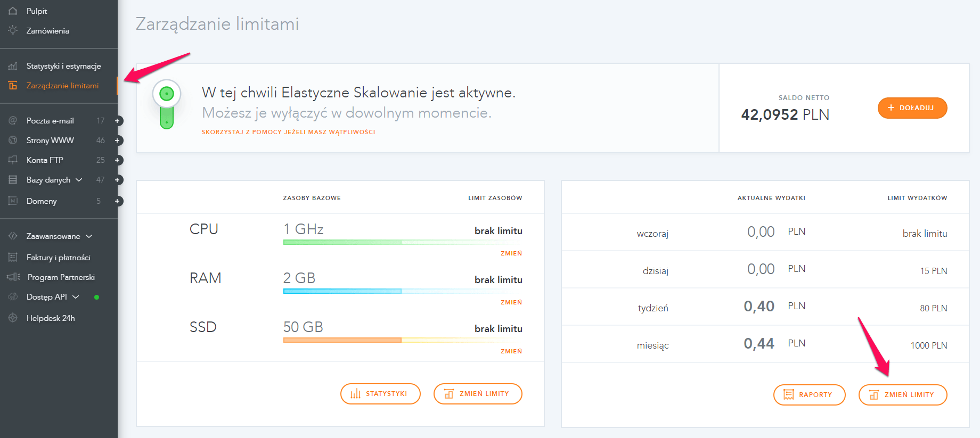Click the Bazy danych database icon
Image resolution: width=980 pixels, height=438 pixels.
(13, 180)
